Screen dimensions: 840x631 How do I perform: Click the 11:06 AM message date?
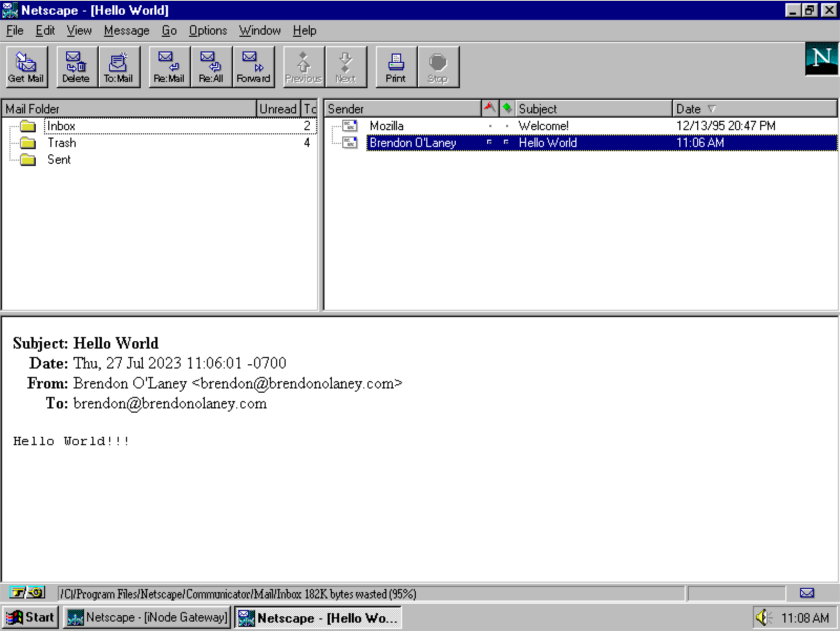(700, 143)
